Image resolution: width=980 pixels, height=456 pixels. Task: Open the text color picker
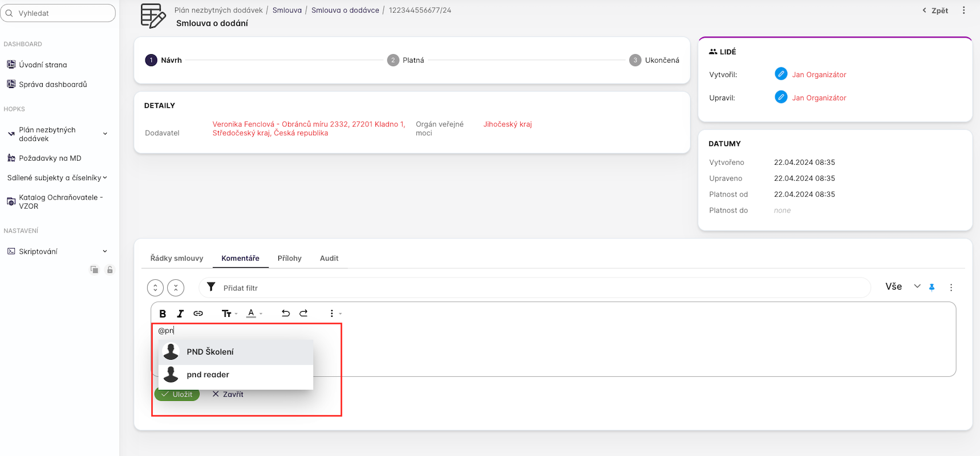[x=254, y=313]
